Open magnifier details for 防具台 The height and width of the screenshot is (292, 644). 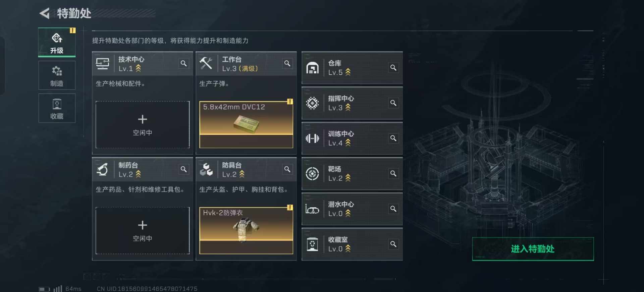tap(287, 169)
